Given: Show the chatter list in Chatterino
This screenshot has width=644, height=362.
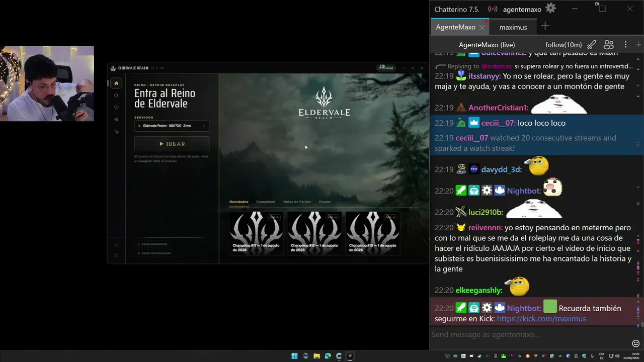Looking at the screenshot, I should [609, 45].
